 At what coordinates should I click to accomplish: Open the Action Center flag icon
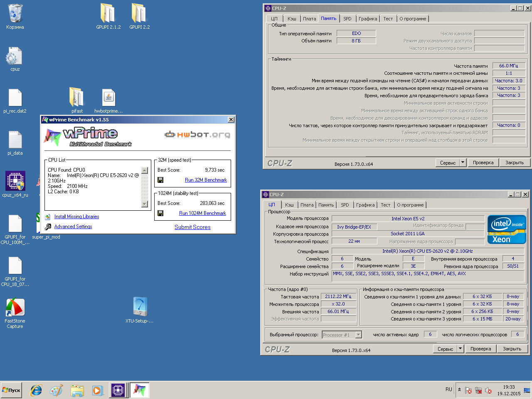[468, 391]
